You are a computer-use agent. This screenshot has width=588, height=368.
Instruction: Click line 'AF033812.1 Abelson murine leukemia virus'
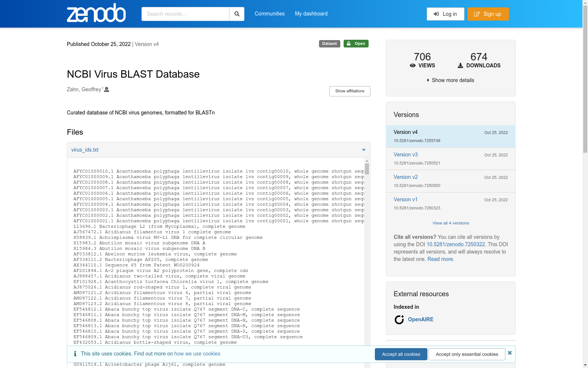click(x=155, y=254)
